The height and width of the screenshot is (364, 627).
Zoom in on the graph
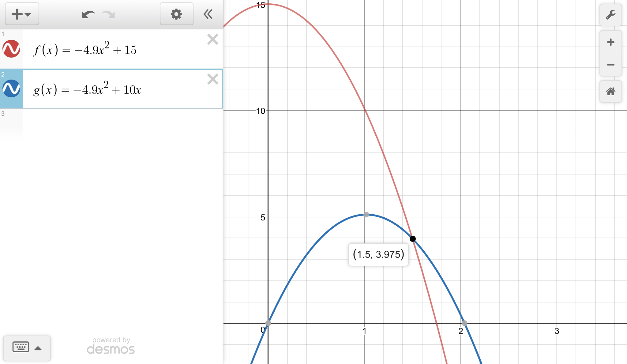pos(610,42)
